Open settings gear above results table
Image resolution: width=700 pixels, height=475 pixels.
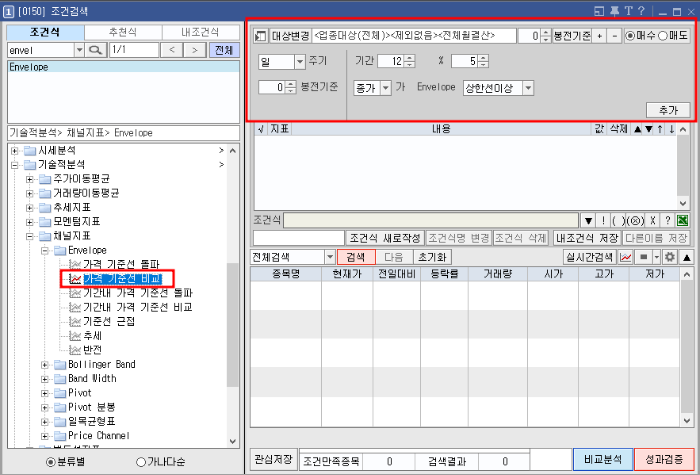point(670,257)
